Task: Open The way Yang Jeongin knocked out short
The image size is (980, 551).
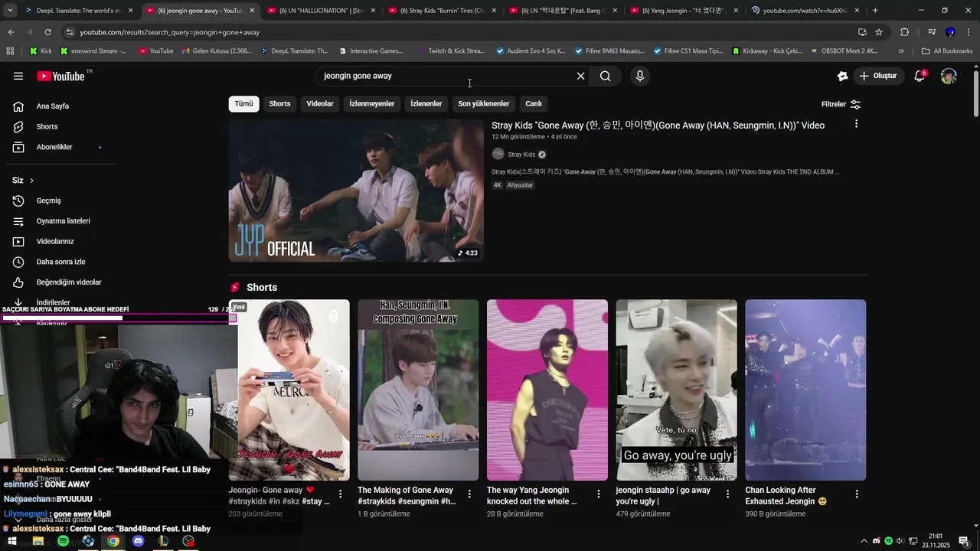Action: (x=547, y=390)
